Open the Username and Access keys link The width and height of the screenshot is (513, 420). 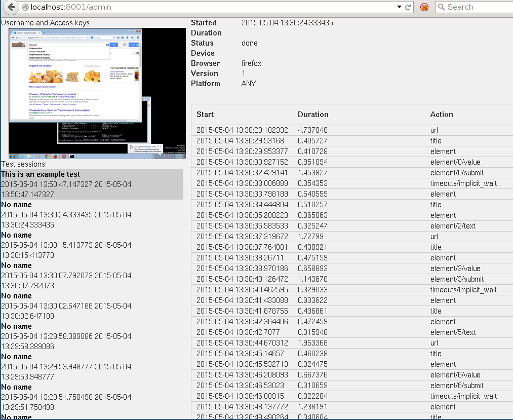point(46,23)
